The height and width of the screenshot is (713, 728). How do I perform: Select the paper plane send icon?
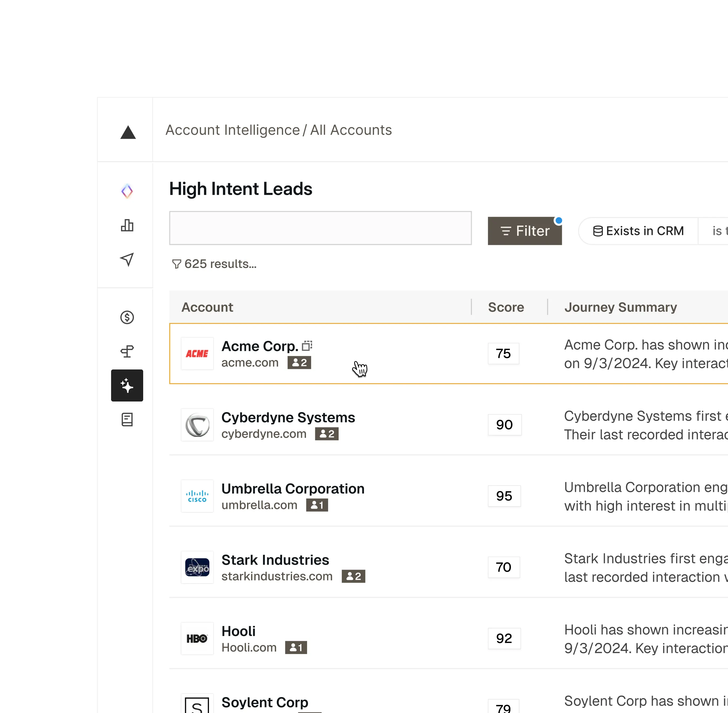(x=127, y=259)
